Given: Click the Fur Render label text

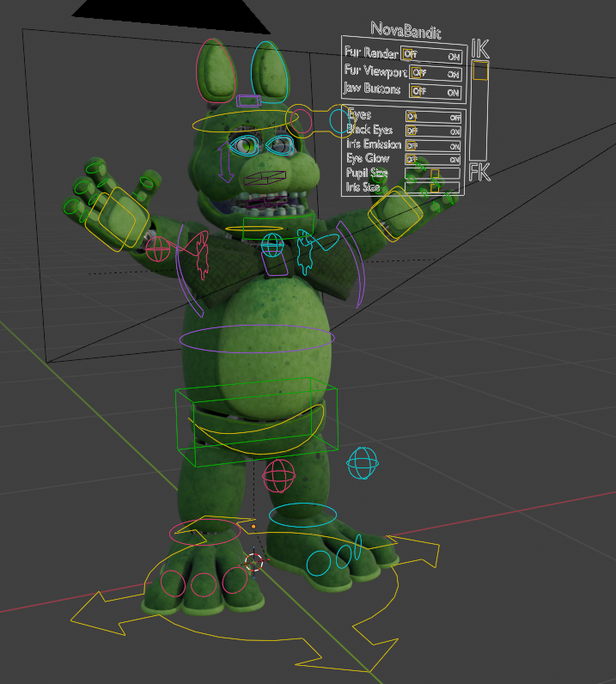Looking at the screenshot, I should pos(371,52).
